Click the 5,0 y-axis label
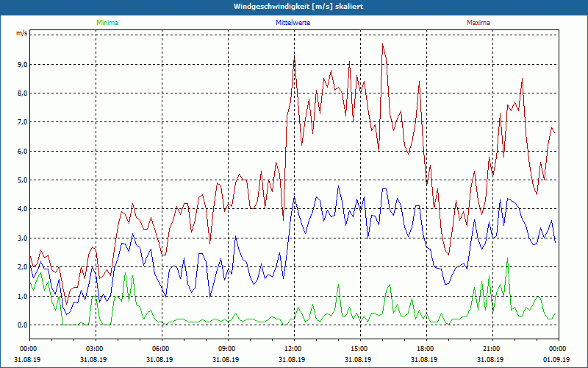 pos(23,180)
